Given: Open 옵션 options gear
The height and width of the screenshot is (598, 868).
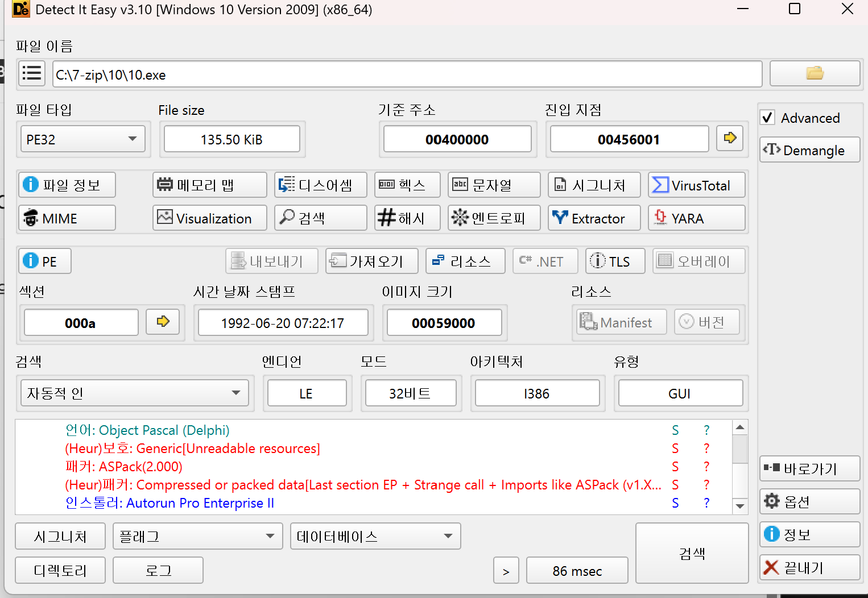Looking at the screenshot, I should click(809, 501).
